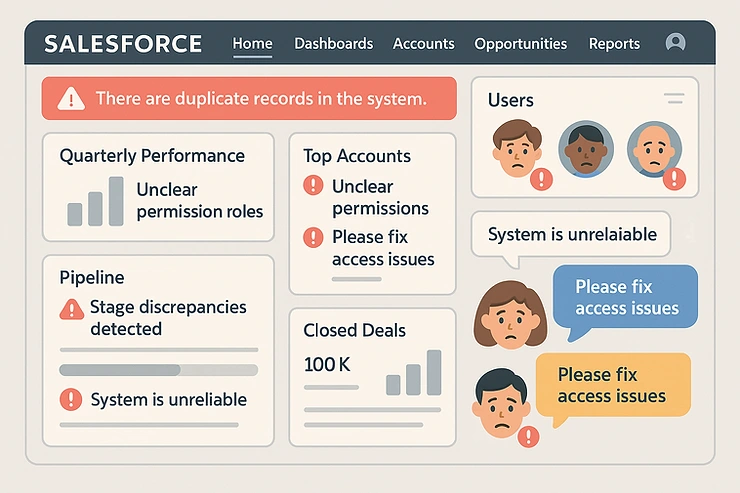The width and height of the screenshot is (740, 493).
Task: Click 'Please fix access issues' in Top Accounts
Action: click(383, 248)
